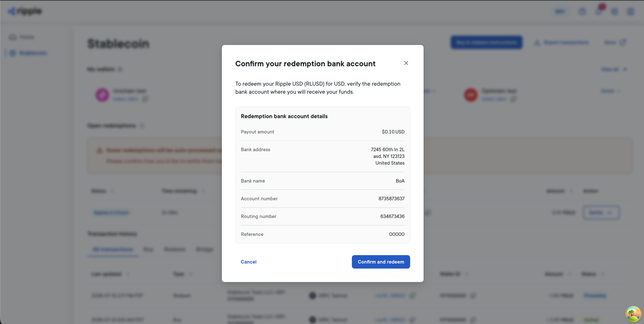Cancel the redemption confirmation
This screenshot has width=644, height=324.
248,261
